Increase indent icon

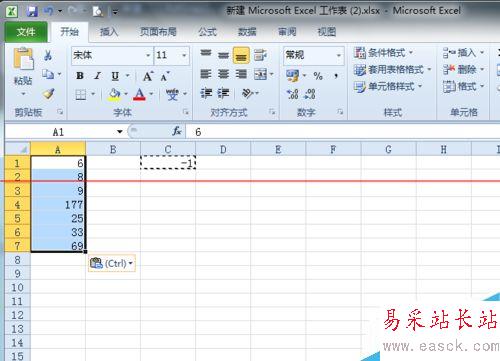coord(223,93)
